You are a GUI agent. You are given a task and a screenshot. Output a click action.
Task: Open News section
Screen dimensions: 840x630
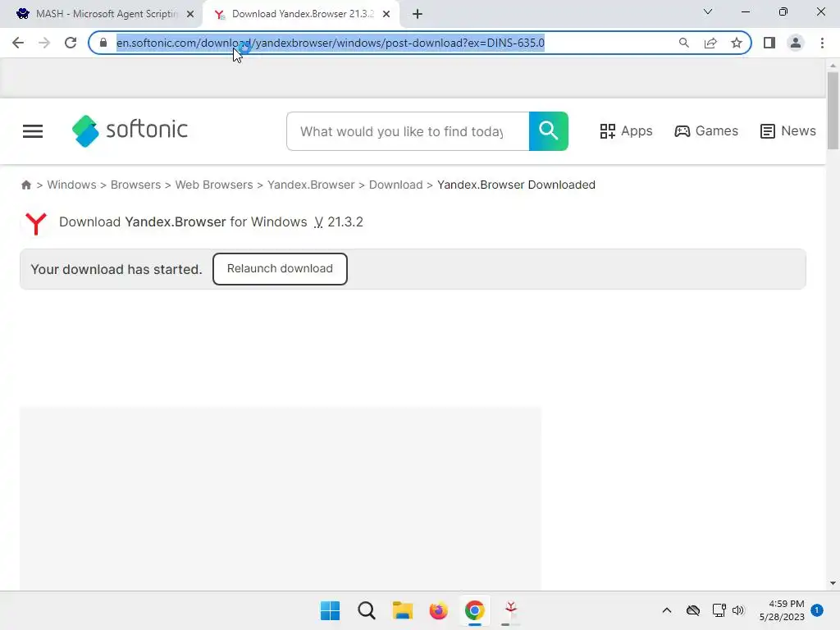(x=788, y=131)
